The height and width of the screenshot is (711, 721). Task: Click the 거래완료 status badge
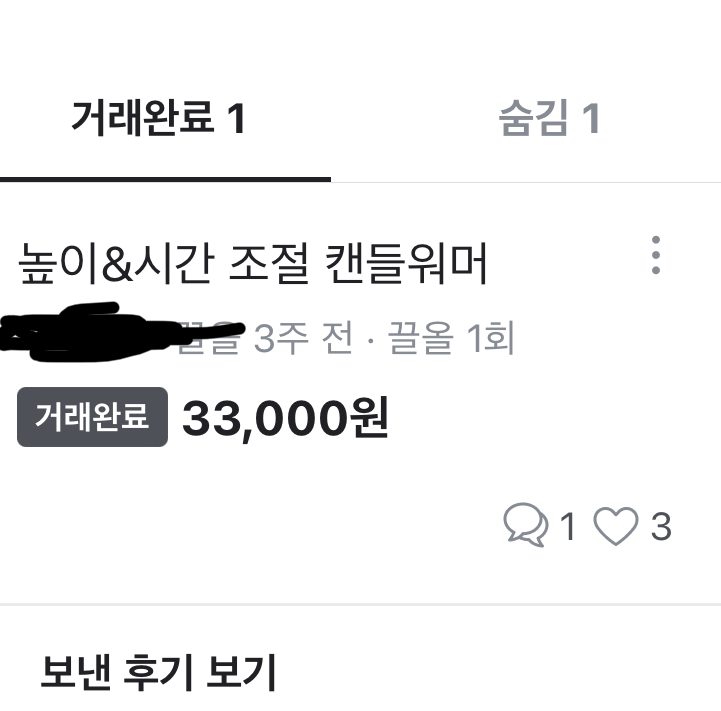point(92,417)
